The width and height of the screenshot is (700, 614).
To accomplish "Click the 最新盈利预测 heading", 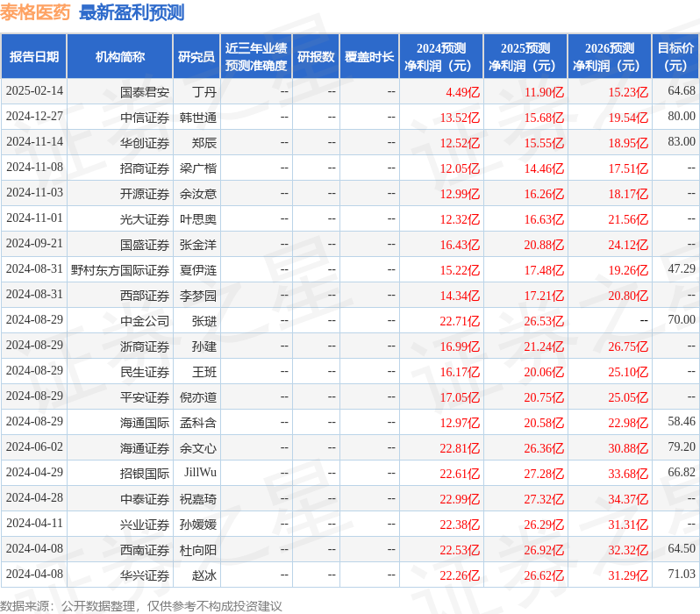I will click(132, 12).
